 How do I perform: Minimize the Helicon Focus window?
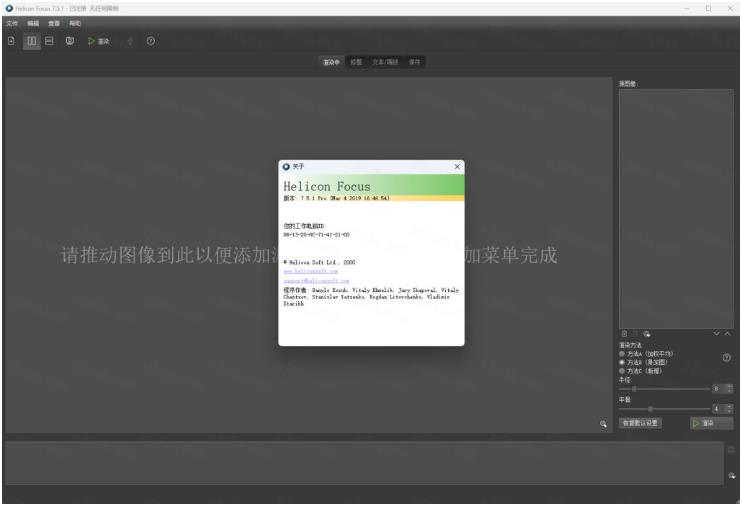pyautogui.click(x=687, y=8)
